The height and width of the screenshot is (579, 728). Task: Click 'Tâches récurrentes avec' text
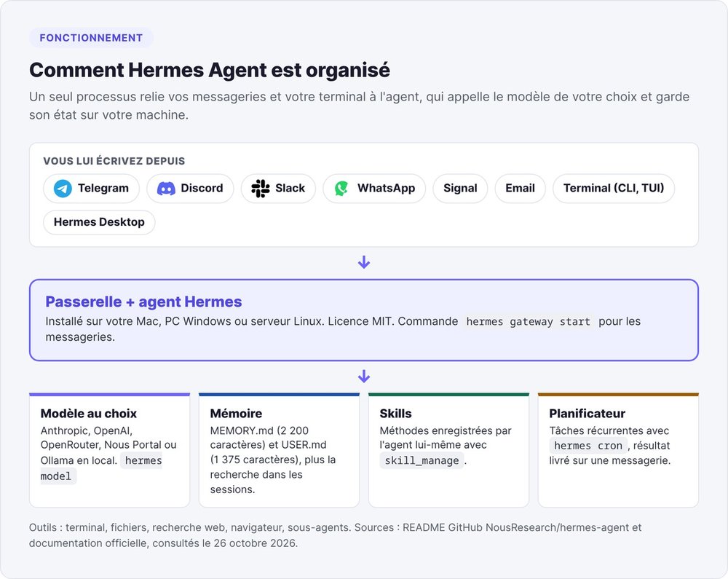click(609, 430)
